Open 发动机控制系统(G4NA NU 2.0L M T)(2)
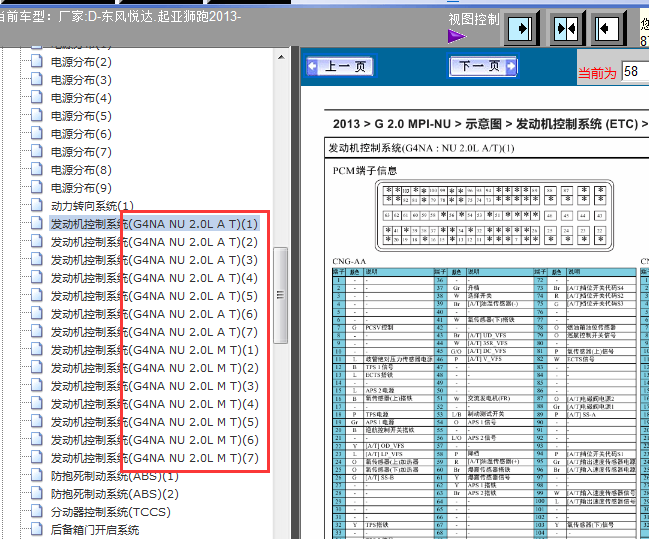Viewport: 649px width, 539px height. pos(154,368)
